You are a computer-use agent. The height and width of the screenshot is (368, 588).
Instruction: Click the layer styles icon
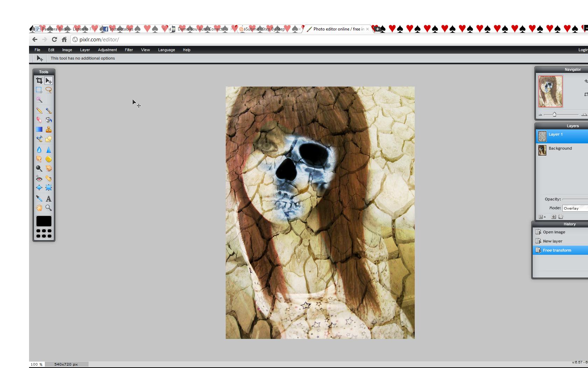tap(561, 217)
